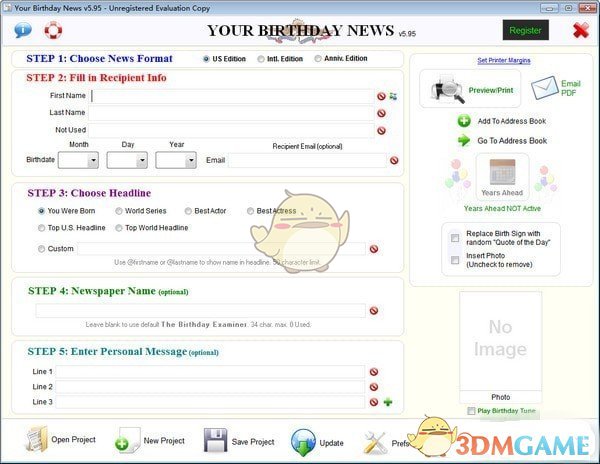The height and width of the screenshot is (464, 600).
Task: Click the red lifebuoy help icon
Action: [x=53, y=30]
